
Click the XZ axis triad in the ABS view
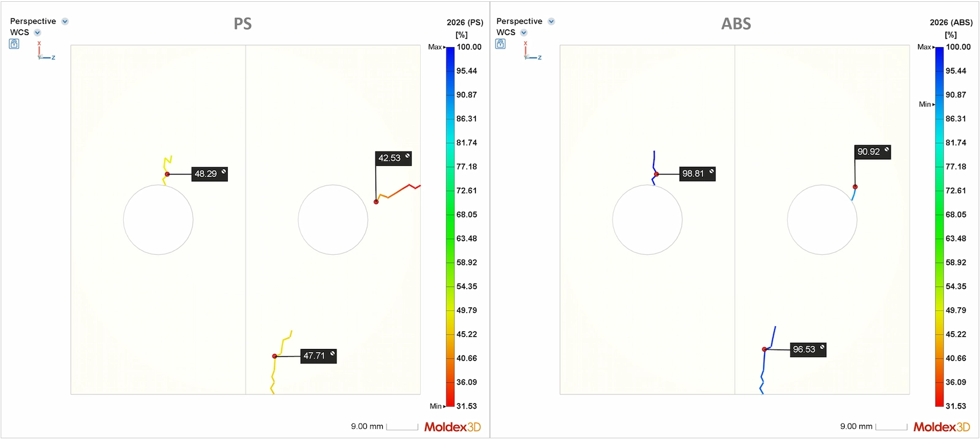530,52
